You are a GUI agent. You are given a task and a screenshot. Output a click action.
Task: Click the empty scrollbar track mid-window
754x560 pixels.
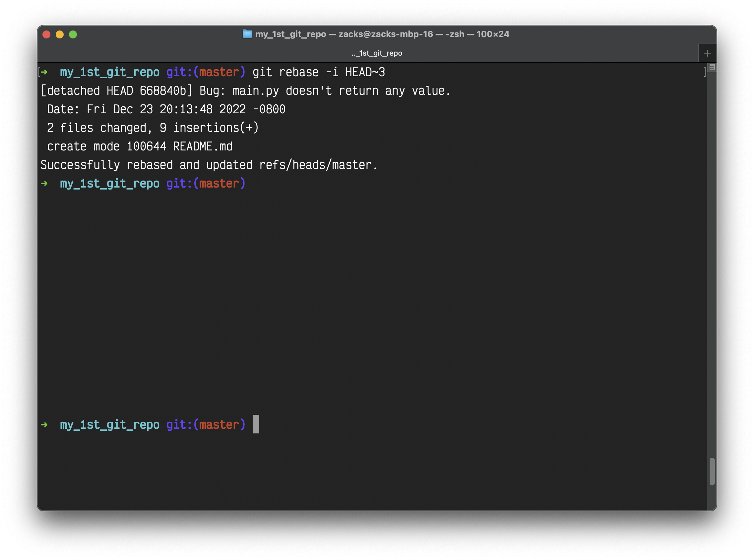point(712,271)
